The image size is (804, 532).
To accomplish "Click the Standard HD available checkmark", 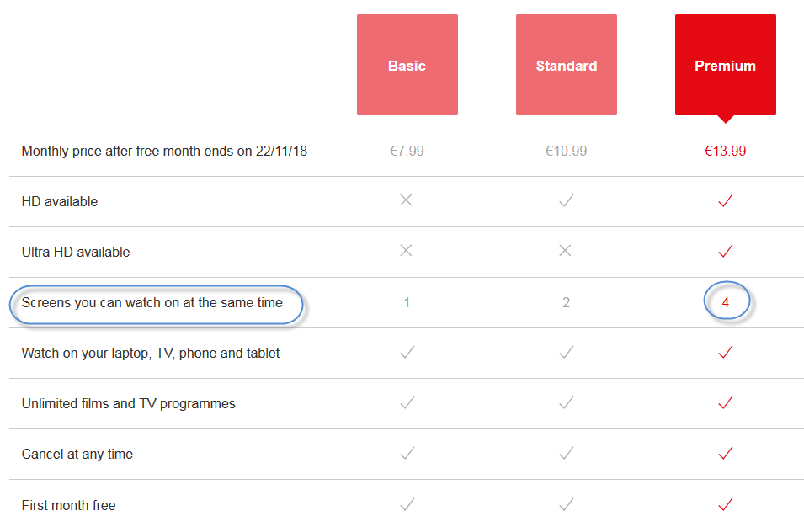I will (567, 200).
